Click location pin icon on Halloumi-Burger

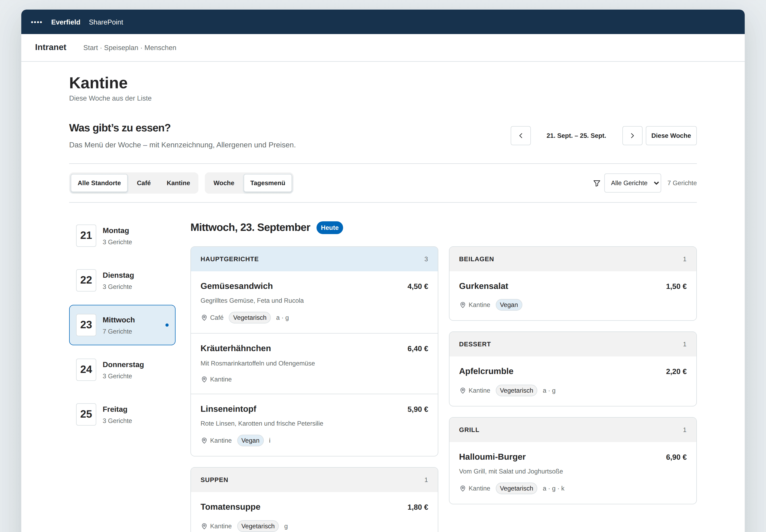[x=462, y=488]
